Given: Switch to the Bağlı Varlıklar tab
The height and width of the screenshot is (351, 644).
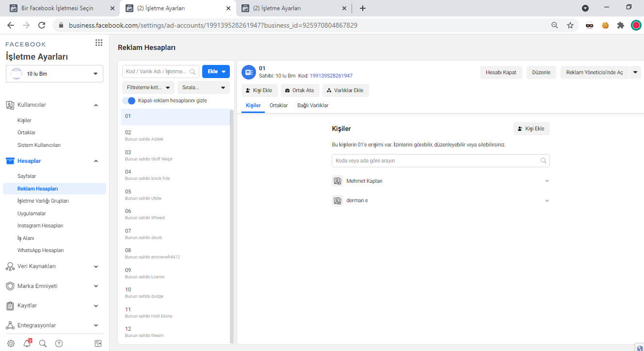Looking at the screenshot, I should [x=313, y=105].
